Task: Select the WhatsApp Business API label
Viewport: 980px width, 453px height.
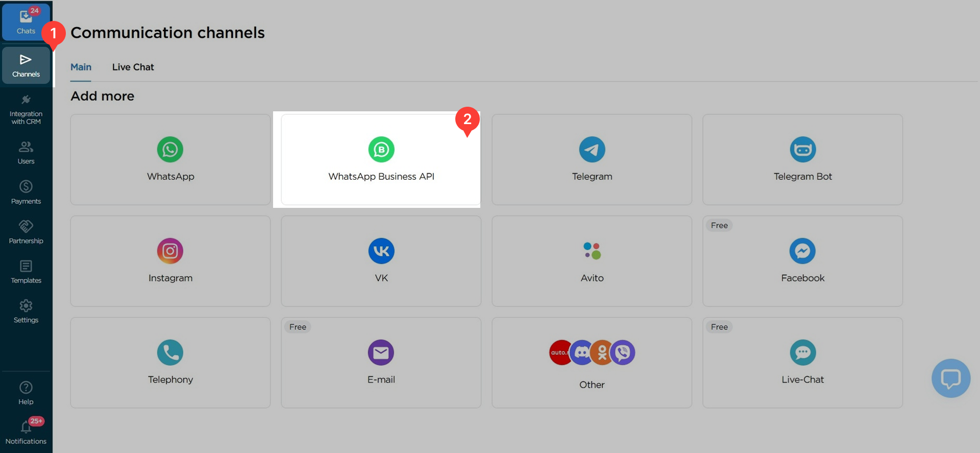Action: 381,176
